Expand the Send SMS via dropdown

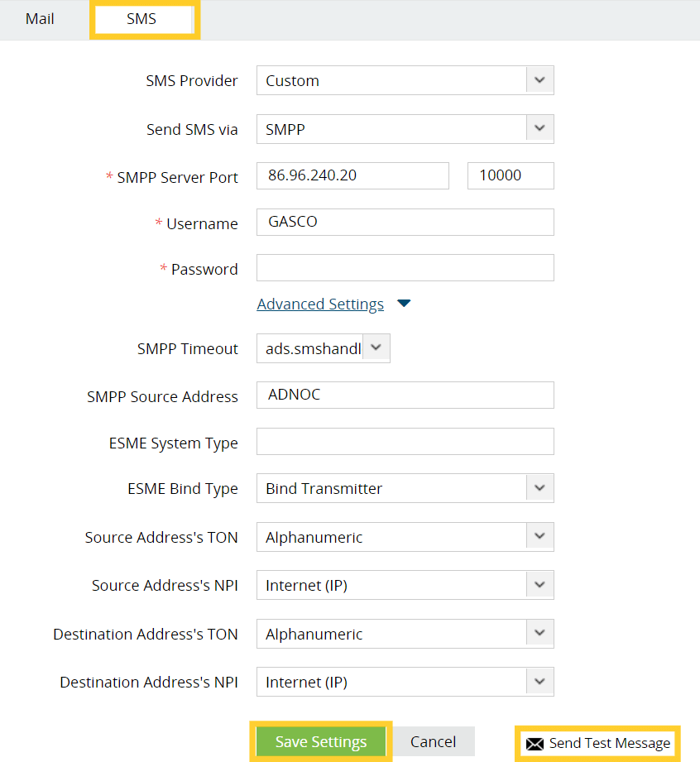[539, 129]
